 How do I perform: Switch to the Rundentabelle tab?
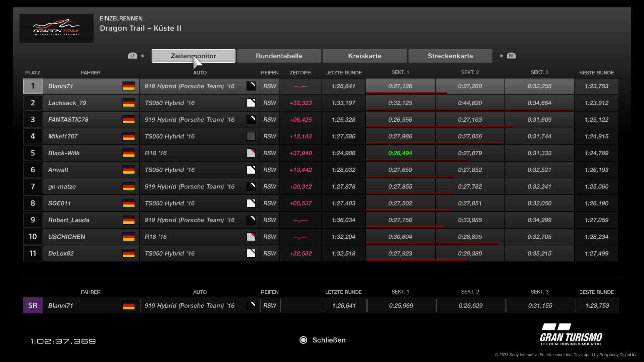pyautogui.click(x=279, y=56)
